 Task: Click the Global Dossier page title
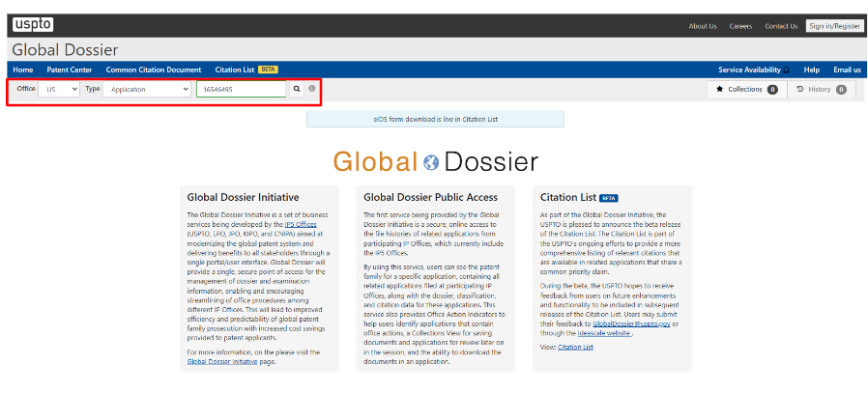click(65, 50)
